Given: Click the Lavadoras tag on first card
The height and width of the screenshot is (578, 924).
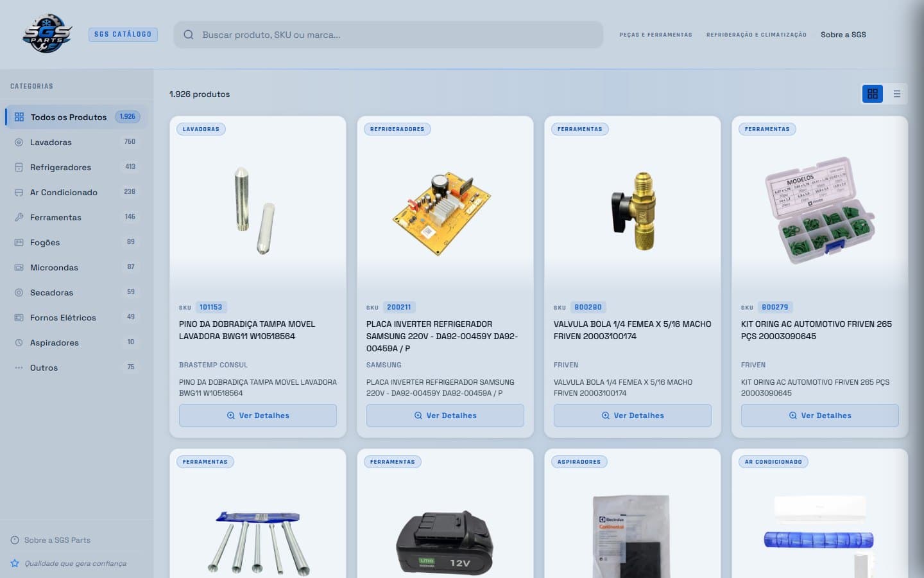Looking at the screenshot, I should click(x=201, y=129).
